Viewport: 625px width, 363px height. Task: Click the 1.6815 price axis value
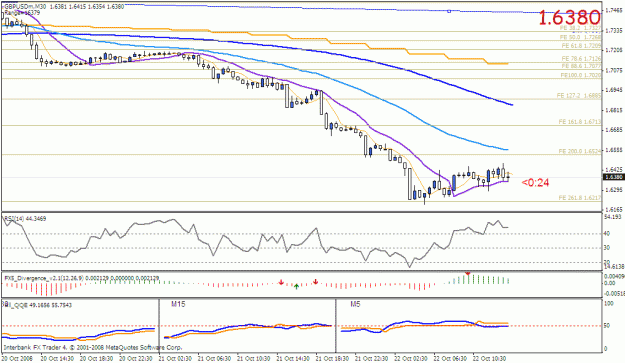[x=614, y=110]
